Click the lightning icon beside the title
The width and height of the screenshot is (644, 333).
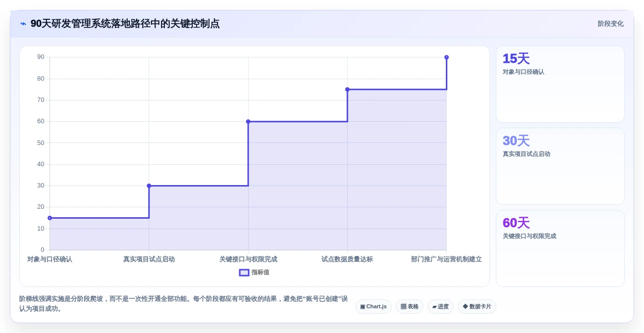click(x=23, y=24)
